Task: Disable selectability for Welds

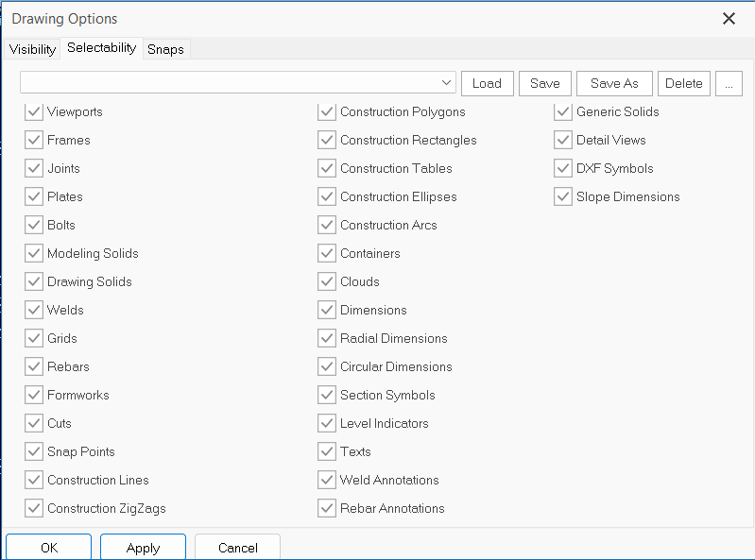Action: click(34, 311)
